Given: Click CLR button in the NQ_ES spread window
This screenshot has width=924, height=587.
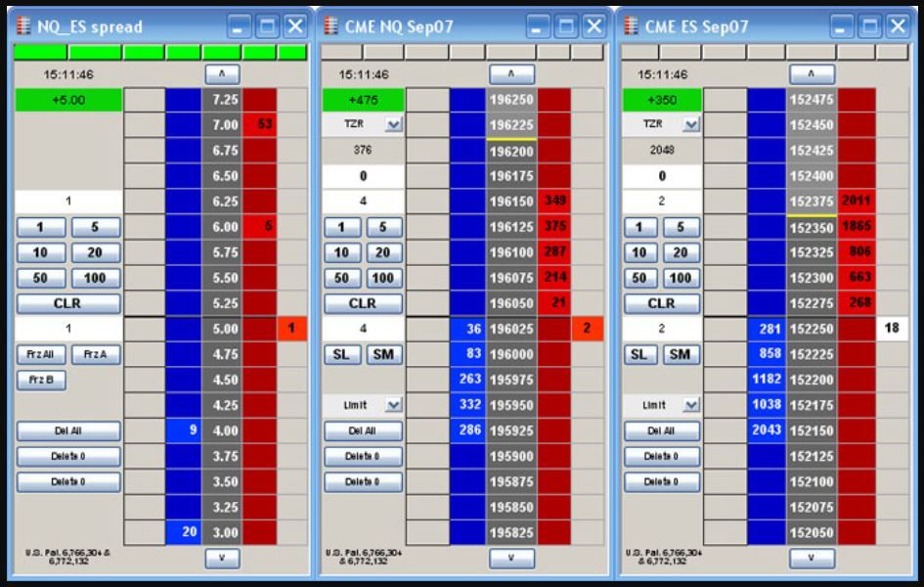Looking at the screenshot, I should click(68, 303).
